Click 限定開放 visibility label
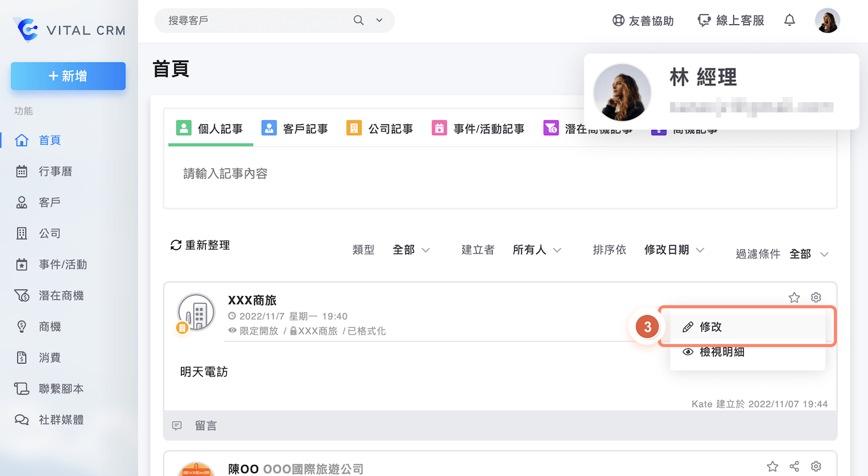 (259, 331)
